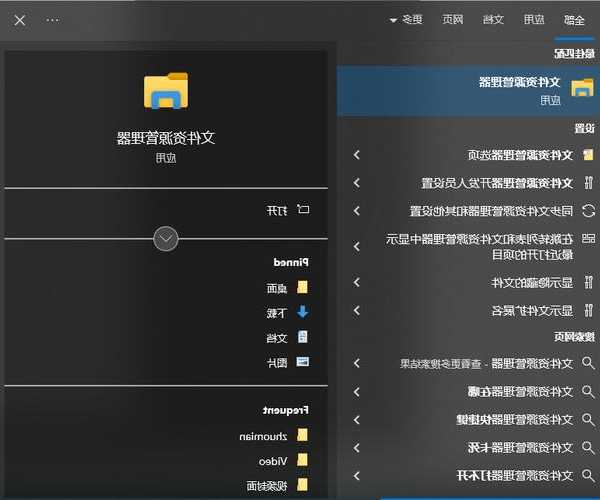Image resolution: width=600 pixels, height=500 pixels.
Task: Switch to the 全部 tab
Action: point(574,20)
